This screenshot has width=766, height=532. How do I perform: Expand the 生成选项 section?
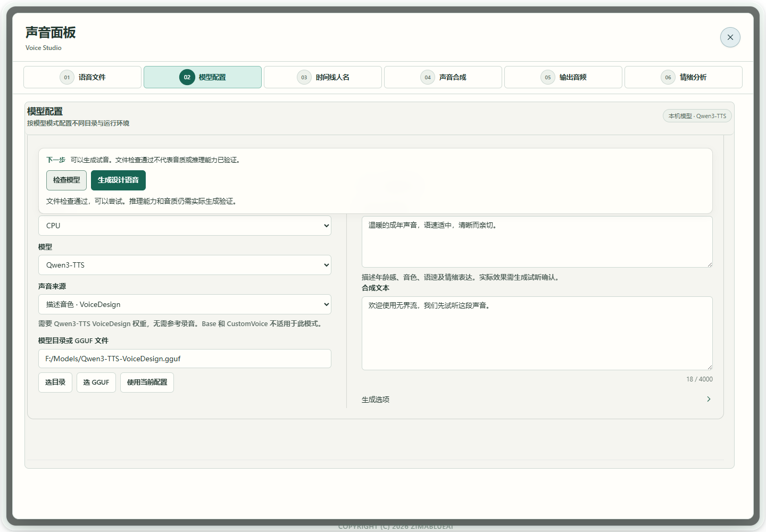point(537,400)
